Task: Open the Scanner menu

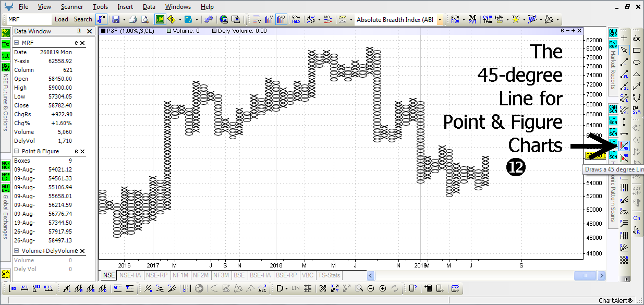Action: pos(71,7)
